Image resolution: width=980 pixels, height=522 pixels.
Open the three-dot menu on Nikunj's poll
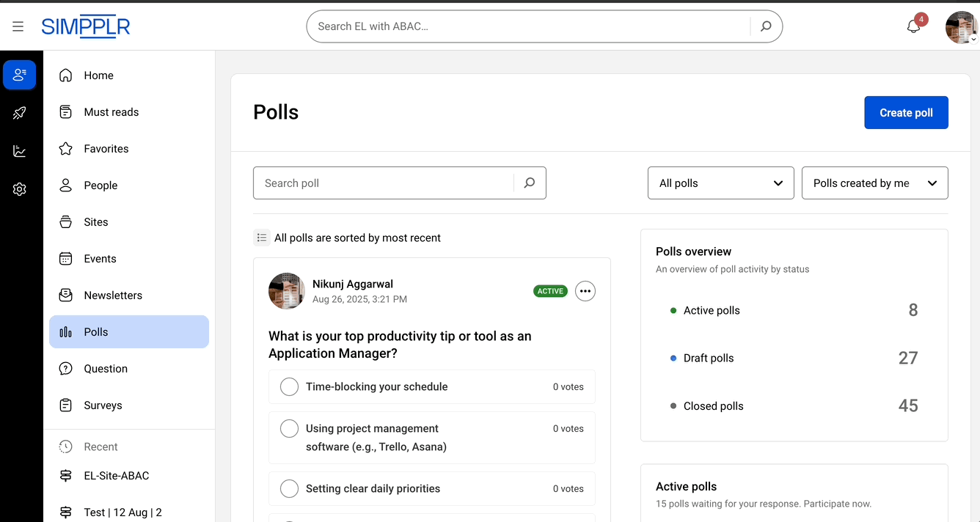click(x=585, y=291)
